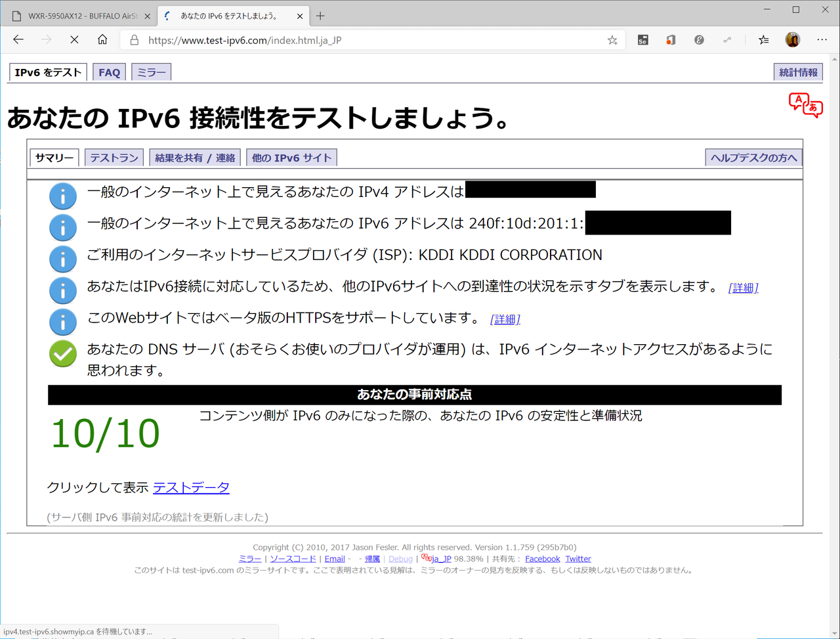Click 詳細 link on the IPv6接続 line

[744, 288]
